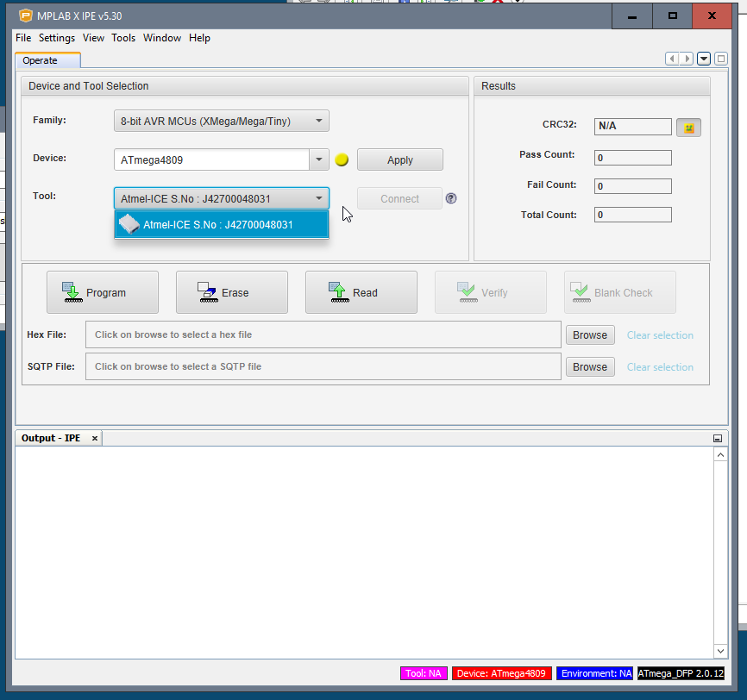Switch to the Operate tab
Screen dimensions: 747x700
coord(47,60)
